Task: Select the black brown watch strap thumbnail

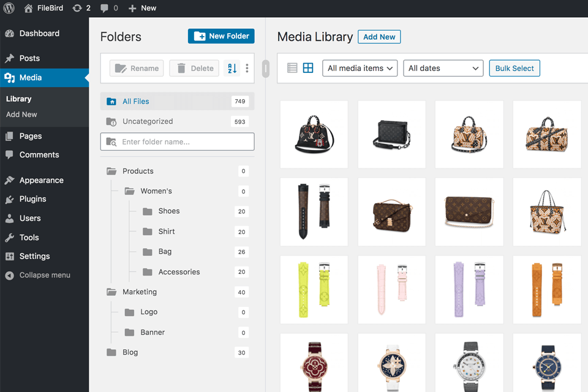Action: (314, 212)
